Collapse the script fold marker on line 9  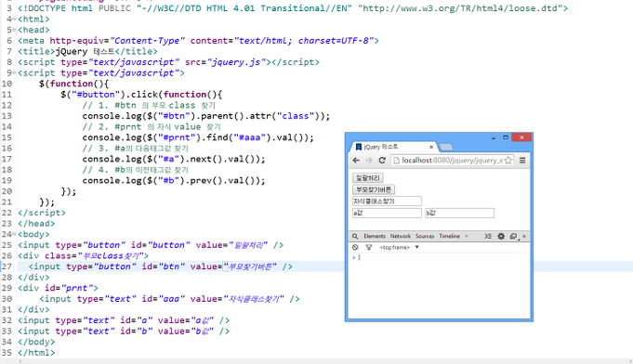pos(15,73)
